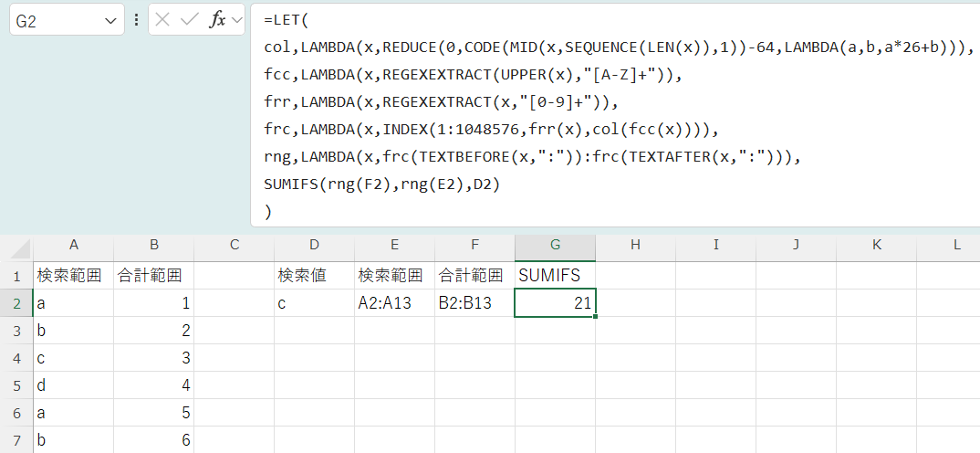Click cell B6 containing 5
This screenshot has height=453, width=980.
[153, 414]
